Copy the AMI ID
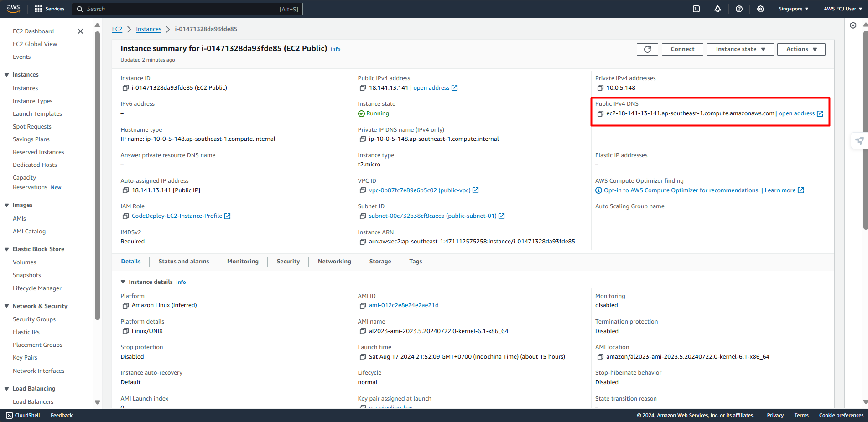 pos(363,305)
